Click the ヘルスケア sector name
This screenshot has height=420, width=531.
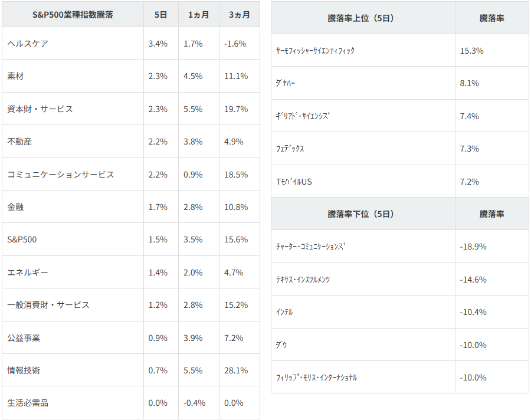(28, 44)
